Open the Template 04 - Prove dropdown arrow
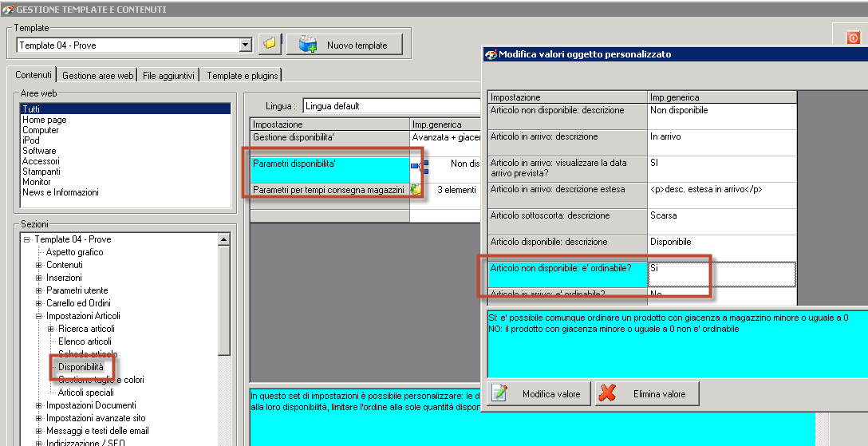 (246, 45)
